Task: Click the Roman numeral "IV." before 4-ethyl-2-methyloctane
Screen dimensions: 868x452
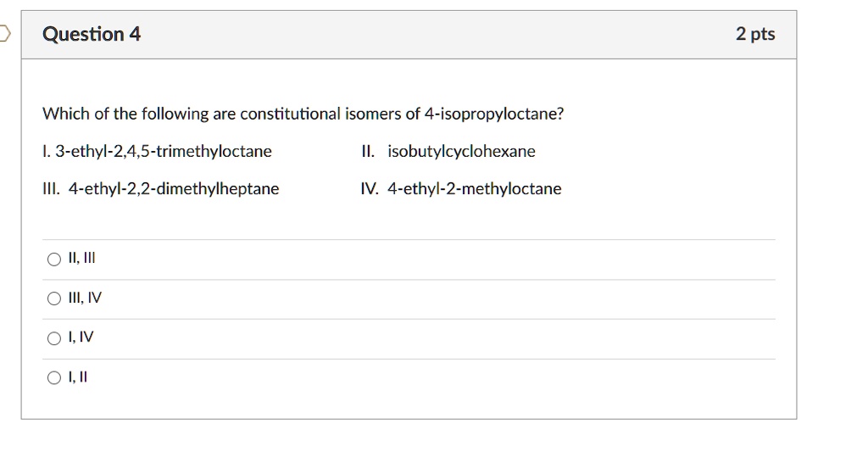Action: point(369,189)
